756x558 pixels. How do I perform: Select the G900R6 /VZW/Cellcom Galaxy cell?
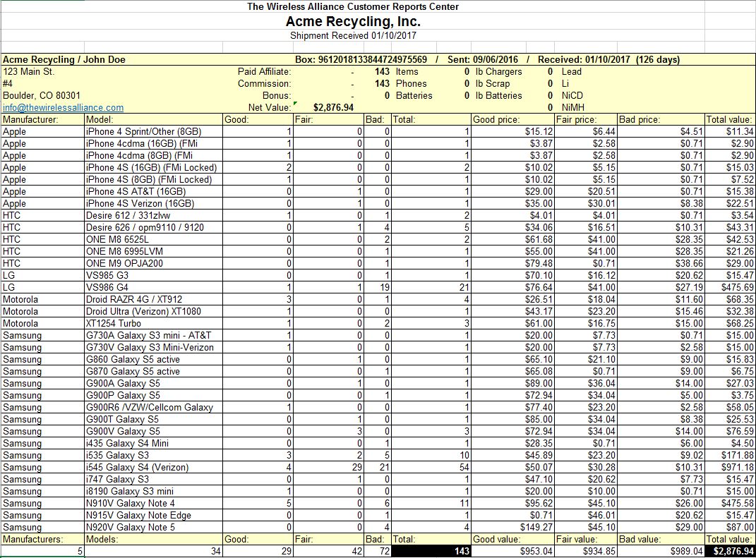click(153, 407)
